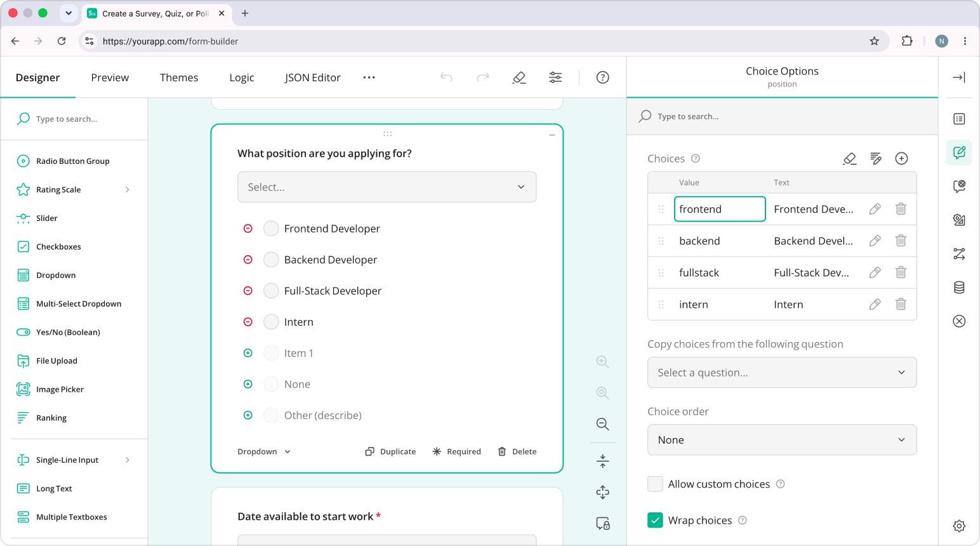
Task: Click the zoom out magnifier icon
Action: 603,424
